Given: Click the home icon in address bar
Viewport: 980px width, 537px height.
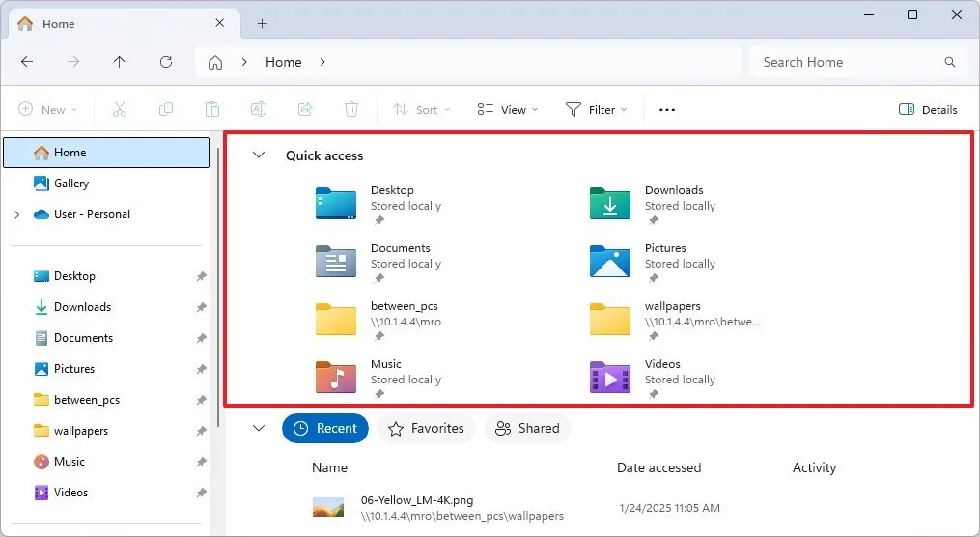Looking at the screenshot, I should 215,62.
